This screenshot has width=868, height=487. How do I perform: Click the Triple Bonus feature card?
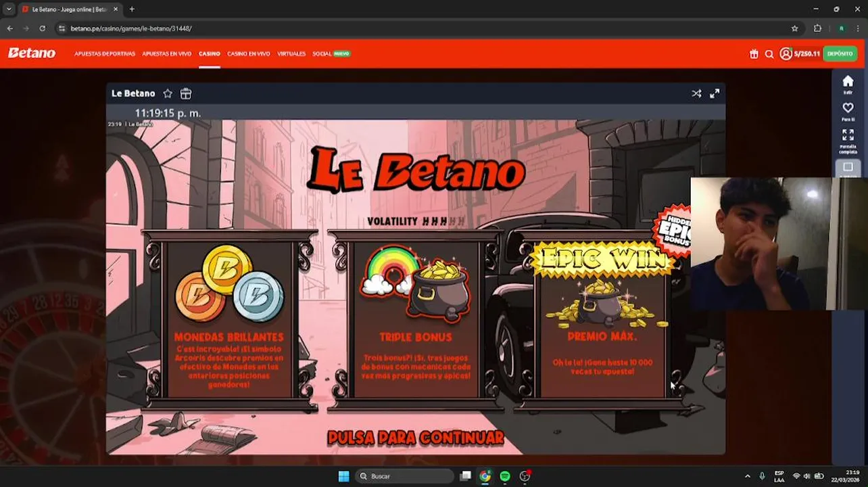click(415, 321)
